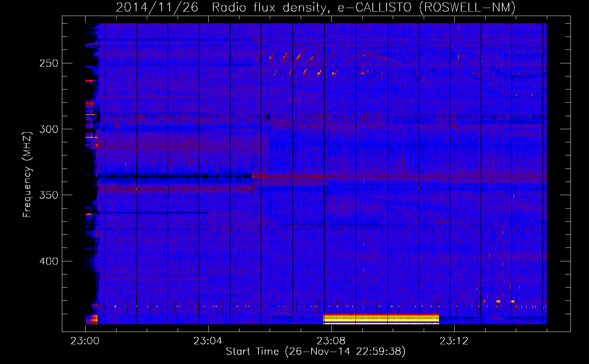The width and height of the screenshot is (589, 364).
Task: Click the 350 frequency tick label
Action: click(x=49, y=195)
